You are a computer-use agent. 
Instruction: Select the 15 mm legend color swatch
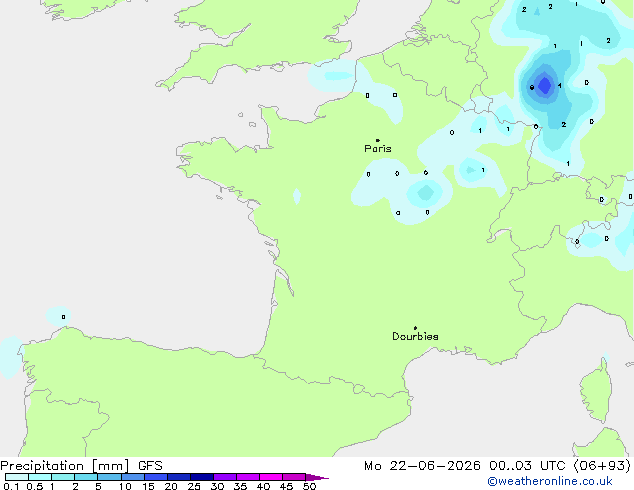point(156,477)
